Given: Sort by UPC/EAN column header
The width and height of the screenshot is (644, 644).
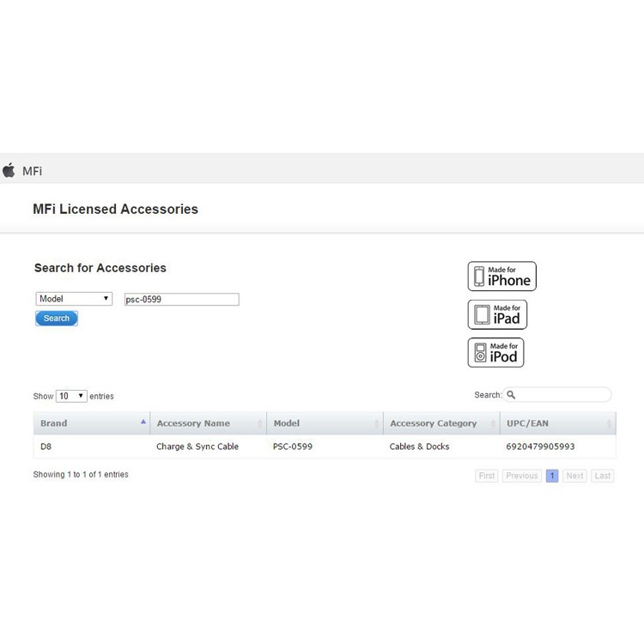Looking at the screenshot, I should pyautogui.click(x=558, y=423).
